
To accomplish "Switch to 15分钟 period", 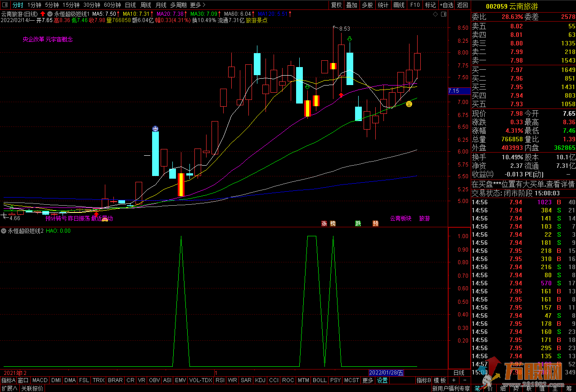I will click(71, 5).
